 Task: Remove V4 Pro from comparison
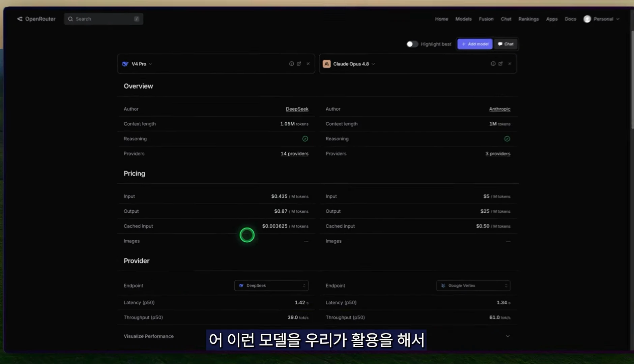pyautogui.click(x=308, y=64)
